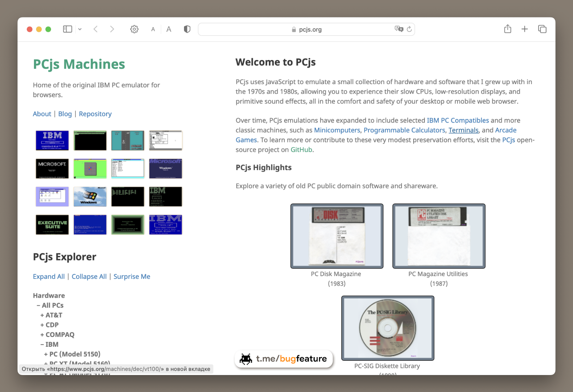Viewport: 573px width, 392px height.
Task: Follow the Minicomputers link
Action: (x=337, y=130)
